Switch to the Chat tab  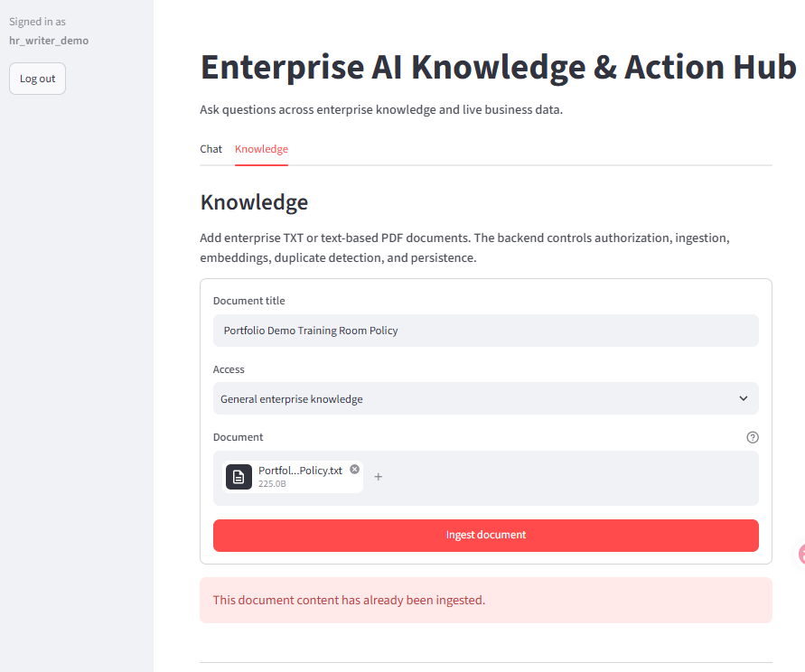click(x=211, y=149)
